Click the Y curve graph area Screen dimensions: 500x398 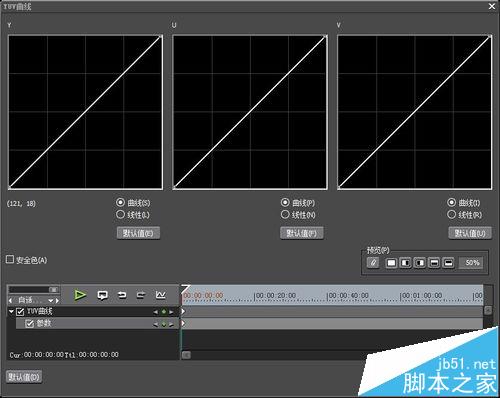click(86, 112)
